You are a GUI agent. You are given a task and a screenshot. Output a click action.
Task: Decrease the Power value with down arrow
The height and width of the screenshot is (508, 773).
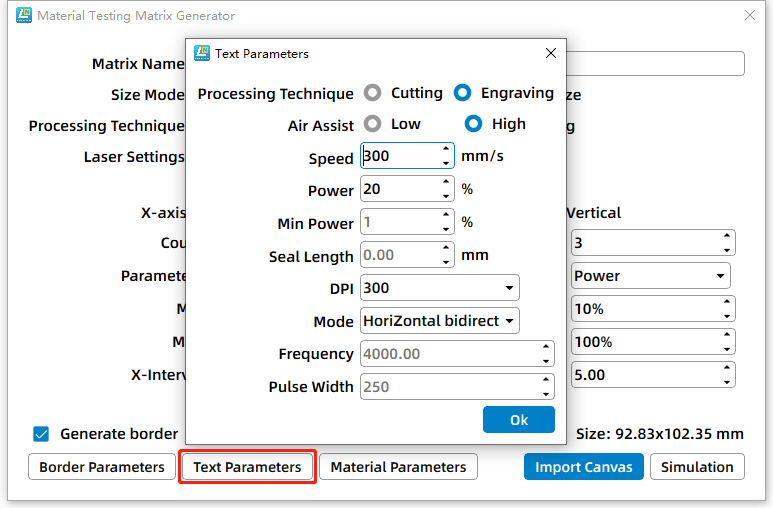(x=446, y=195)
